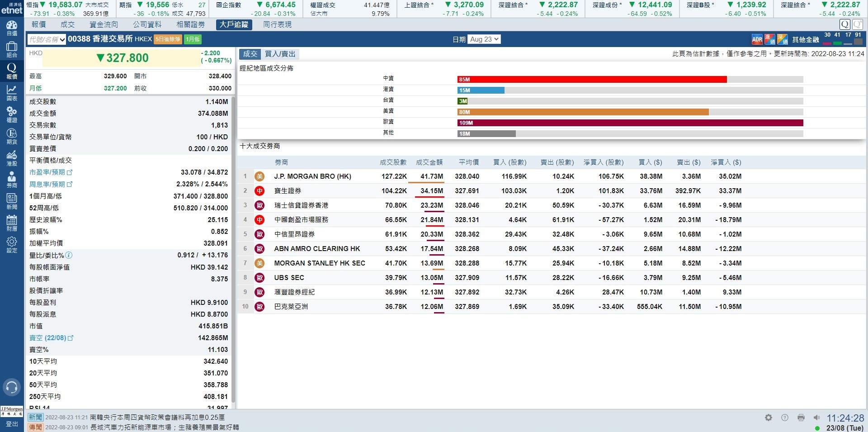This screenshot has width=868, height=432.
Task: Open the help question mark icon
Action: click(x=785, y=418)
